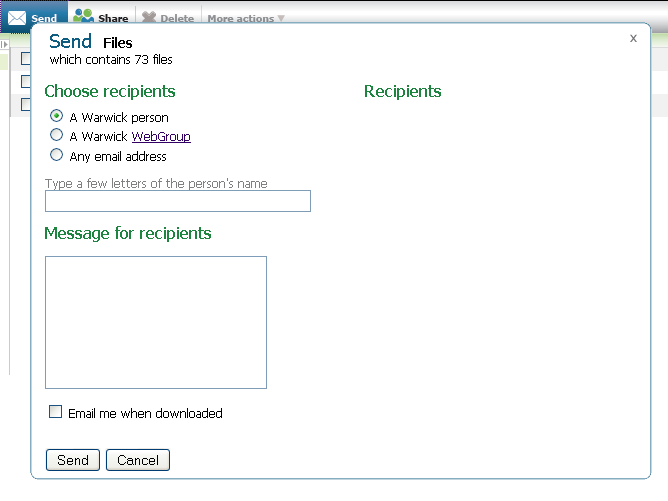Click the Delete cross icon in toolbar

[149, 18]
